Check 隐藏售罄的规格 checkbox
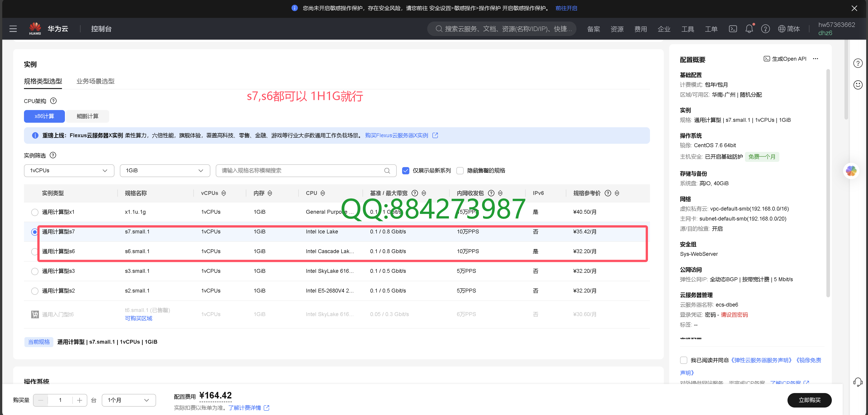 coord(460,171)
